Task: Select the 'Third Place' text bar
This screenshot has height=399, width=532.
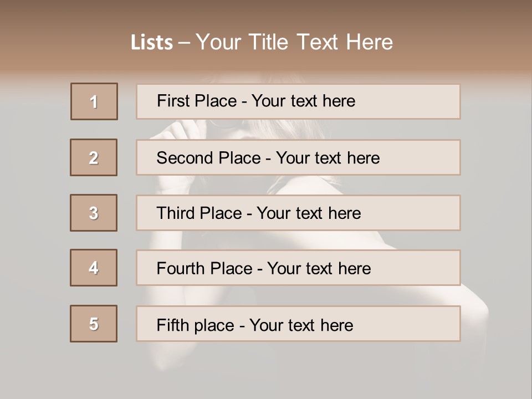Action: coord(298,213)
